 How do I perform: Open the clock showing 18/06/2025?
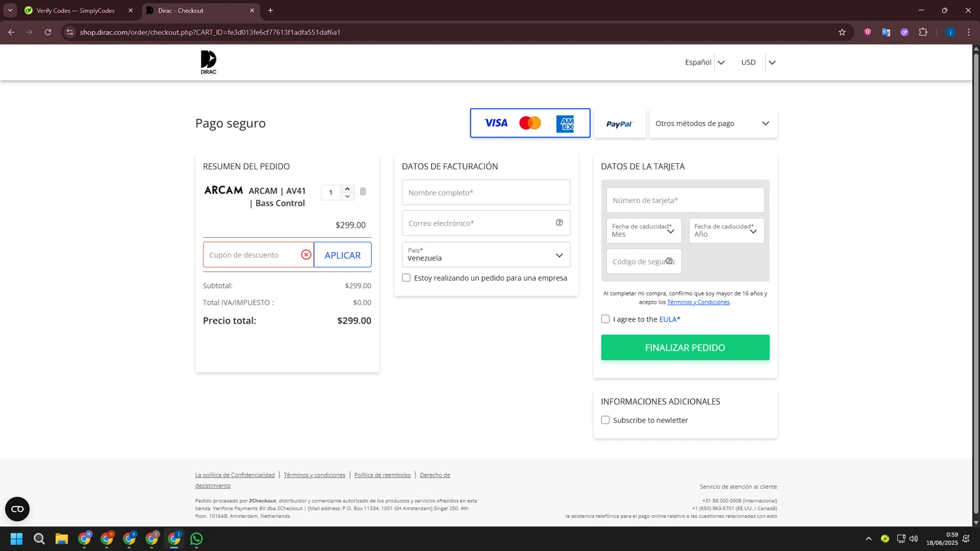pos(941,539)
